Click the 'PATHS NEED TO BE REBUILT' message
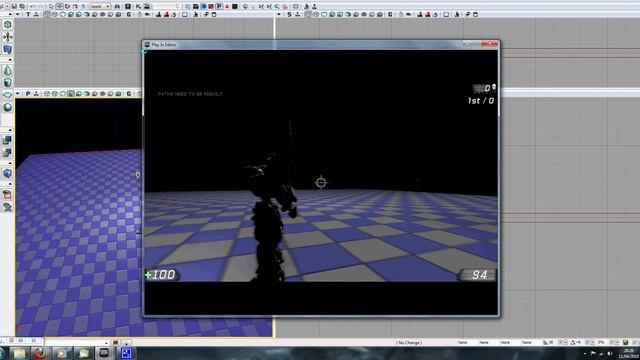 (x=190, y=94)
